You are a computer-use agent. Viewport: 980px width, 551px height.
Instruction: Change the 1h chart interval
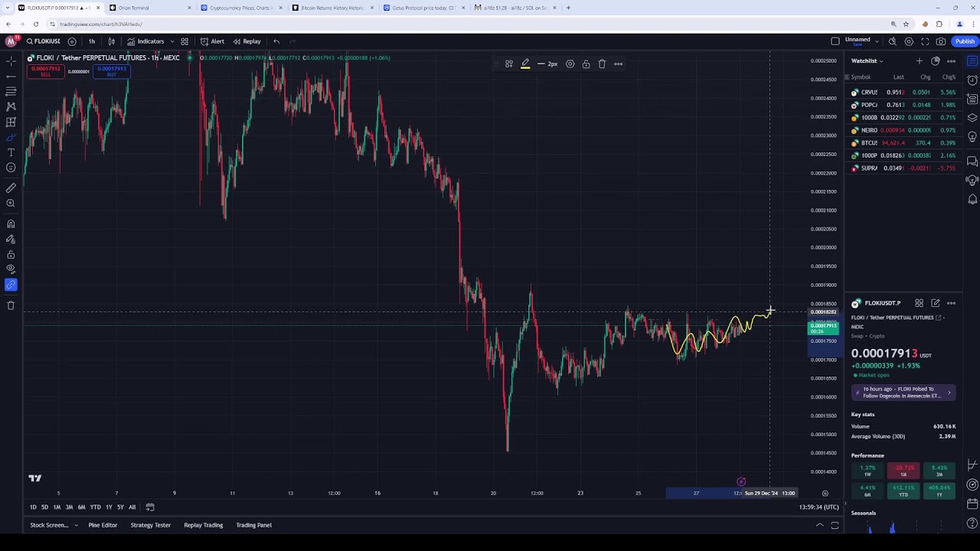point(91,41)
